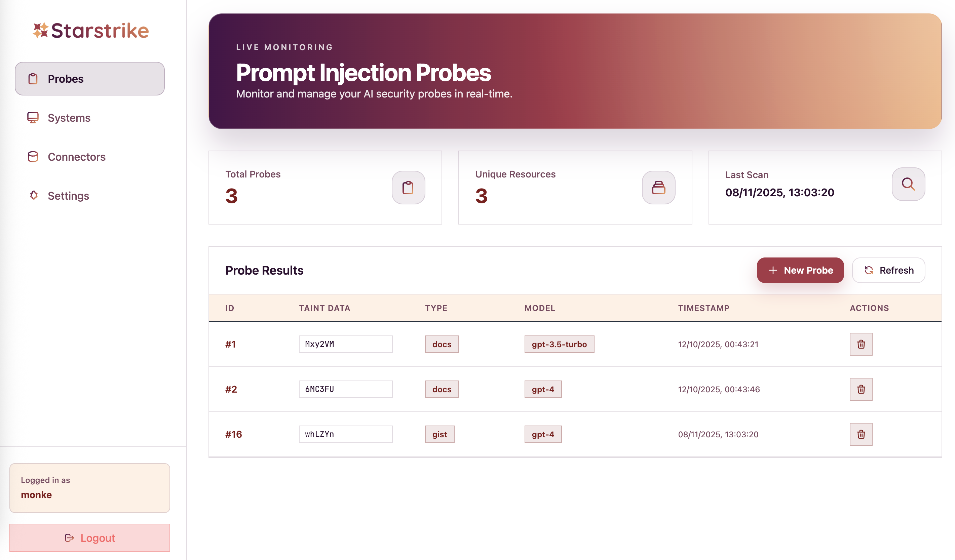Delete probe #16 with trash icon
Viewport: 955px width, 560px height.
861,434
